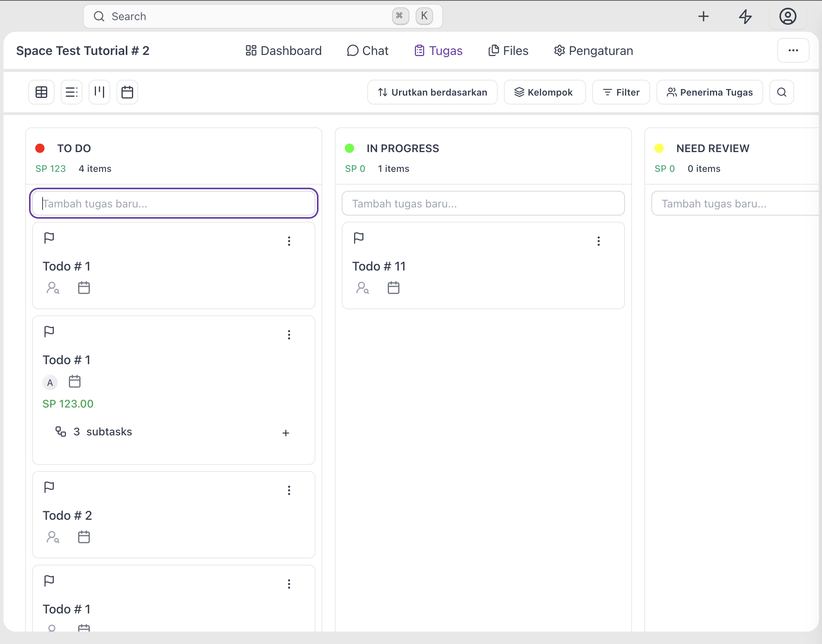This screenshot has height=644, width=822.
Task: Select the Tugas tab
Action: tap(438, 51)
